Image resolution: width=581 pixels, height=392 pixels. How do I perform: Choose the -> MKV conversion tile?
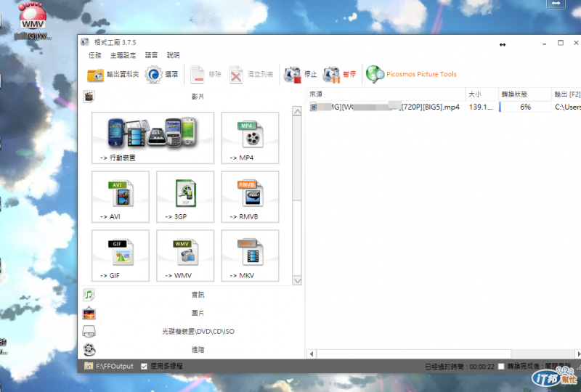(250, 256)
